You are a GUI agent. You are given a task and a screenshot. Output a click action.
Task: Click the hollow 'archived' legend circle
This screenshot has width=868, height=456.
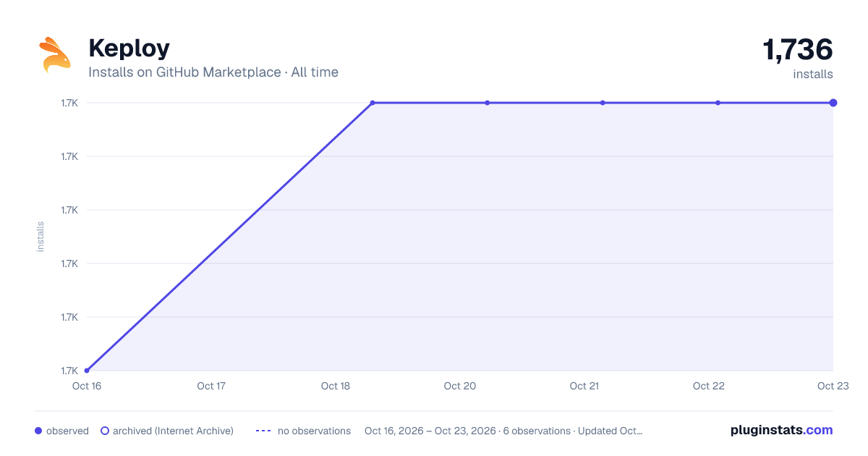105,431
